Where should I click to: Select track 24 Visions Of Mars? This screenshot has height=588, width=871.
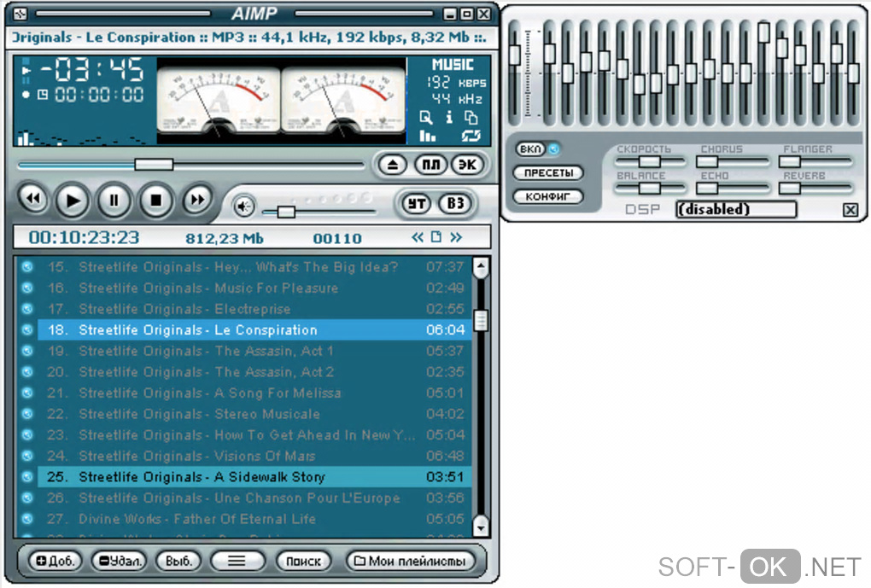coord(254,456)
